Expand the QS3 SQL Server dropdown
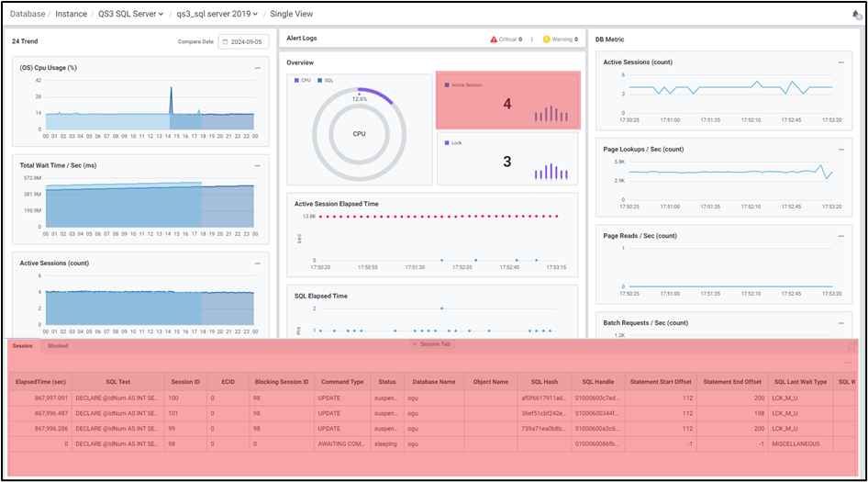The height and width of the screenshot is (482, 868). coord(131,14)
